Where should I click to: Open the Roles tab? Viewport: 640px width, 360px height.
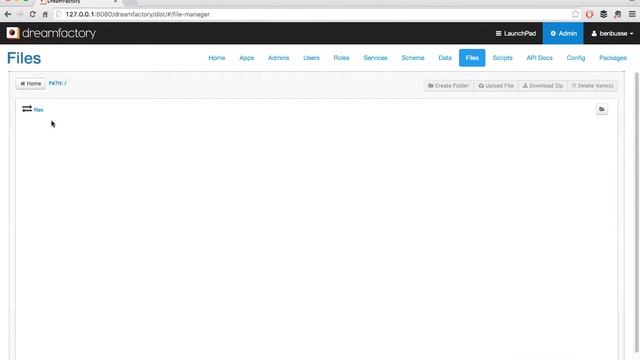pyautogui.click(x=341, y=58)
